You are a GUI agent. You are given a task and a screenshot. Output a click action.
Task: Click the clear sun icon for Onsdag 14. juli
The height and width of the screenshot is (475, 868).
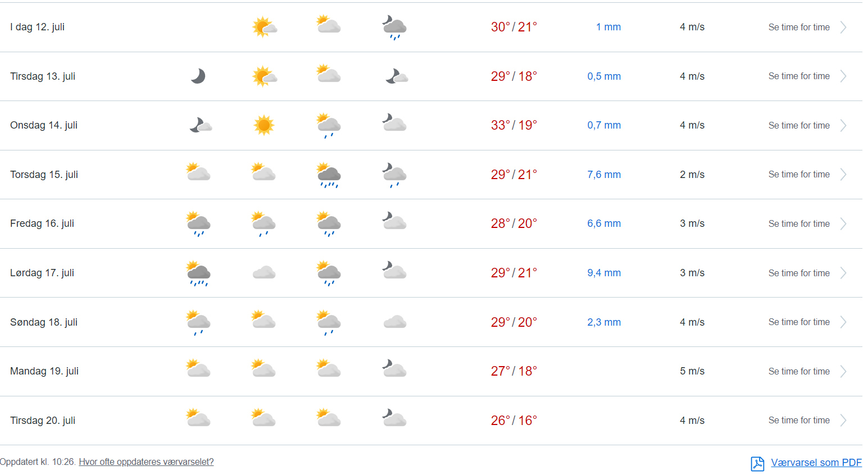click(x=263, y=125)
